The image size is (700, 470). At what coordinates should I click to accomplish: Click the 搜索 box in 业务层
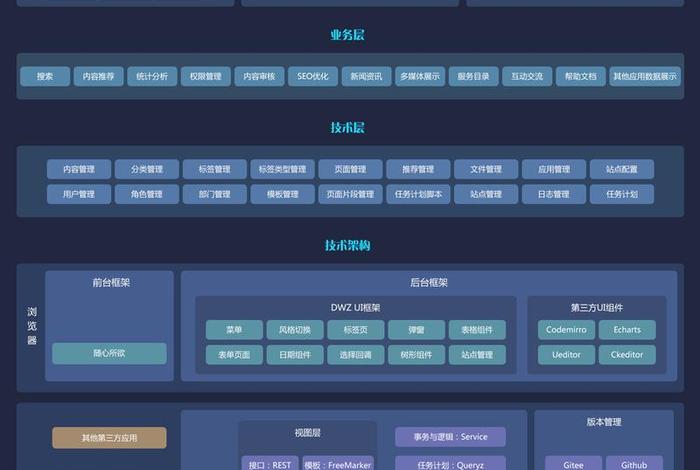(x=45, y=76)
